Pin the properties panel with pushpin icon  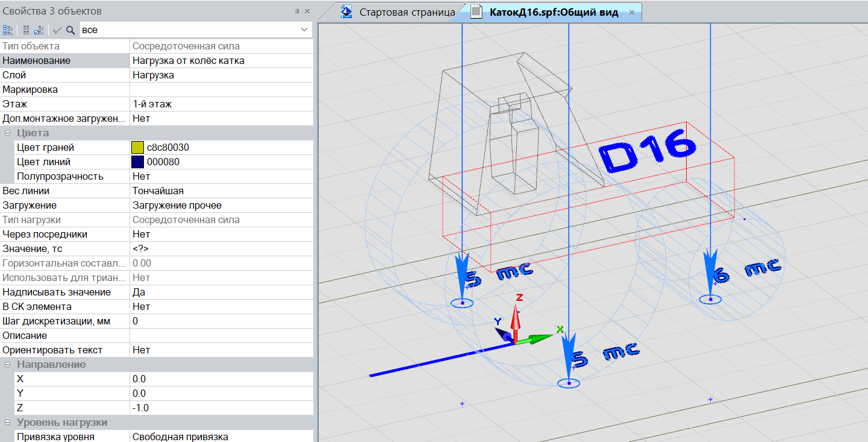(297, 11)
